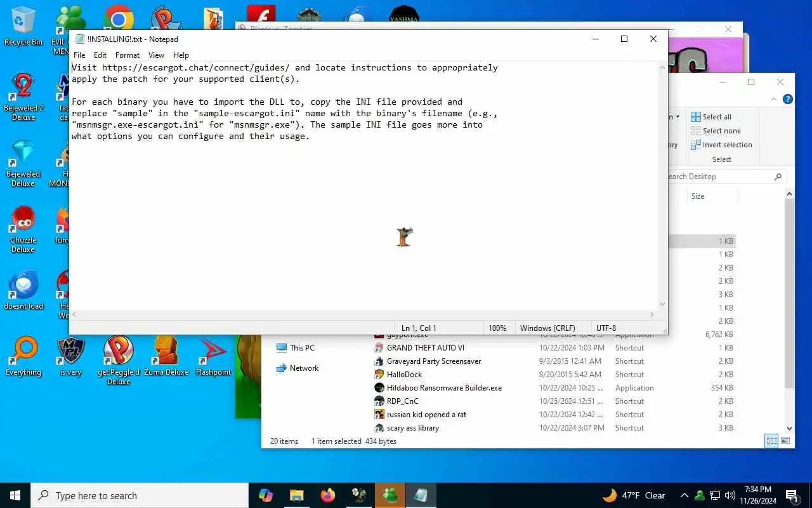This screenshot has width=812, height=508.
Task: Switch to Plants vs. Zombies taskbar icon
Action: pyautogui.click(x=359, y=495)
